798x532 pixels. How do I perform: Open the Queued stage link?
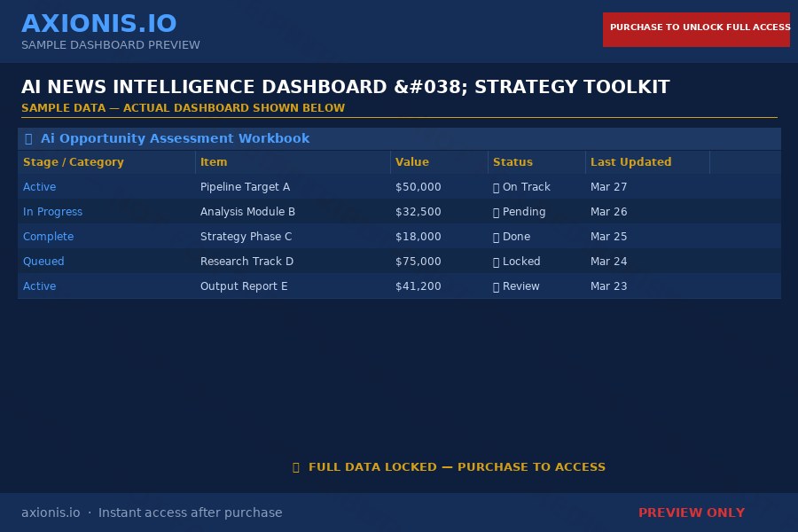click(x=43, y=262)
